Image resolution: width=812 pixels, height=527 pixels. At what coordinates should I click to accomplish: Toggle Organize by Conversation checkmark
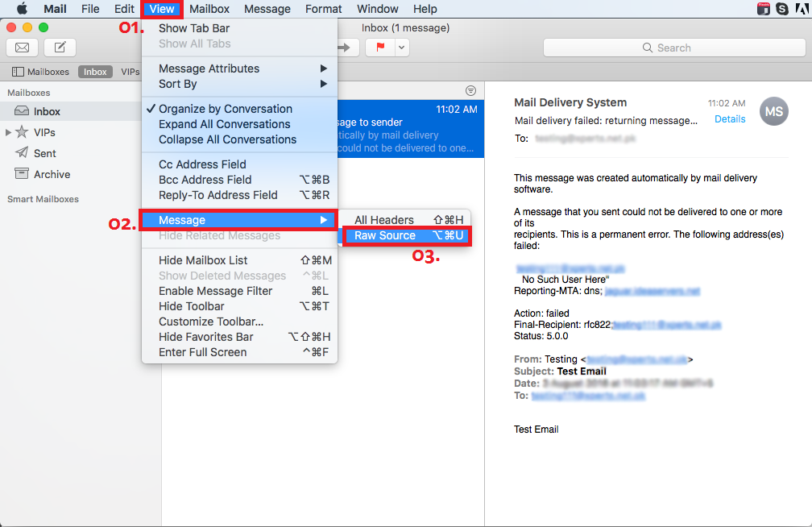point(239,109)
